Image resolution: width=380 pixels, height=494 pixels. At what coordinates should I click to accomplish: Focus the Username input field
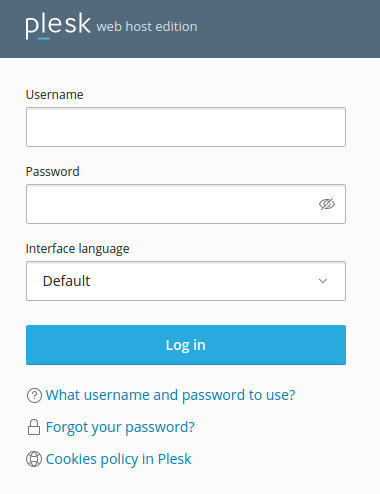(x=186, y=127)
